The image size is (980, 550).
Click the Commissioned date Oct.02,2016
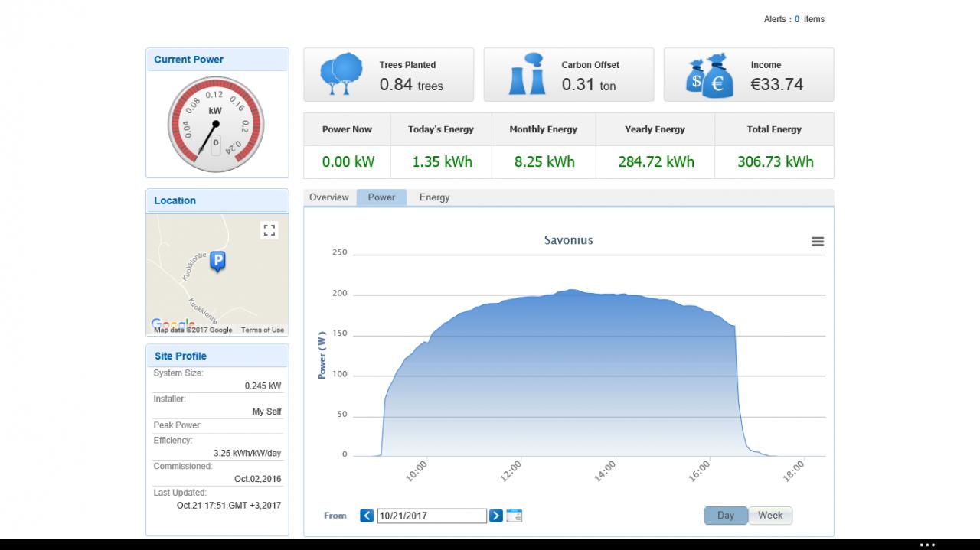tap(257, 479)
